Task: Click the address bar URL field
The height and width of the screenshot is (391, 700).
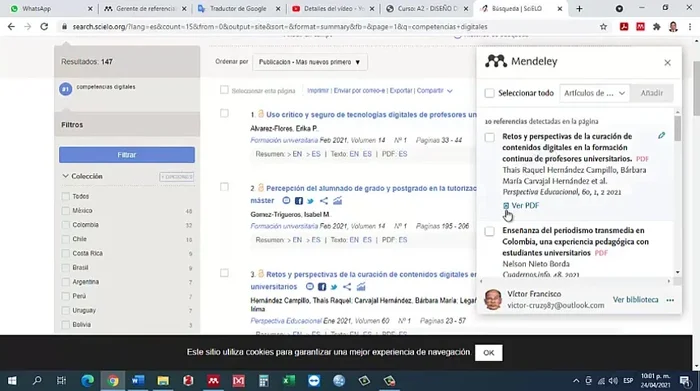Action: tap(330, 27)
